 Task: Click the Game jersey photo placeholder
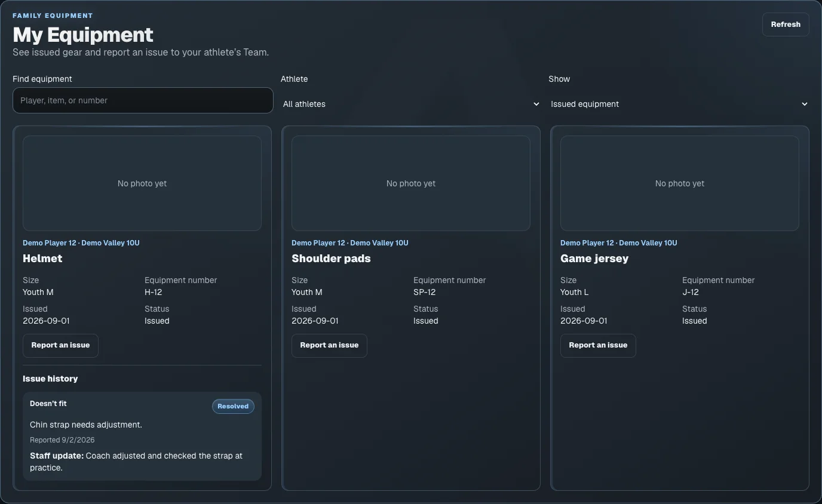680,183
